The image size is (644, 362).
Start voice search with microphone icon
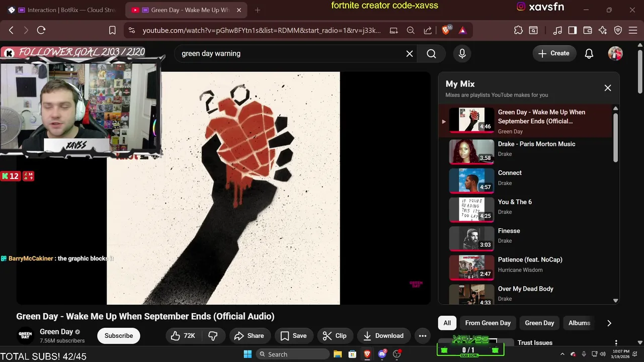462,53
